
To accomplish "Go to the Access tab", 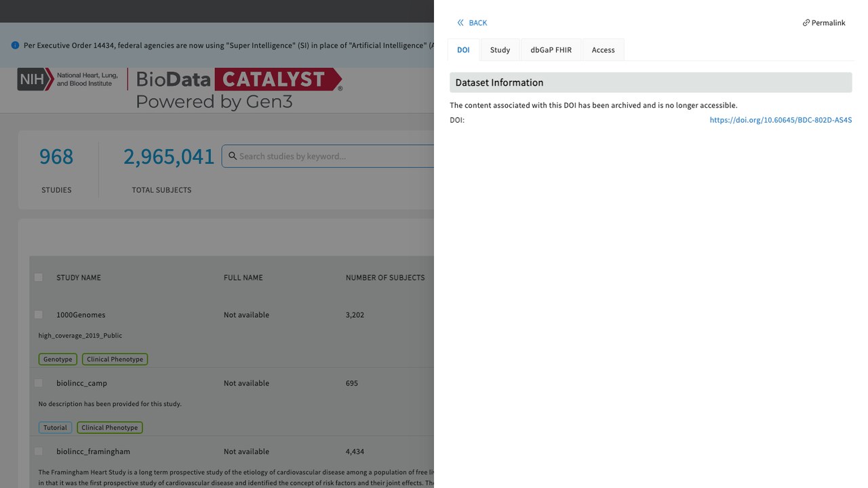I will click(x=603, y=50).
